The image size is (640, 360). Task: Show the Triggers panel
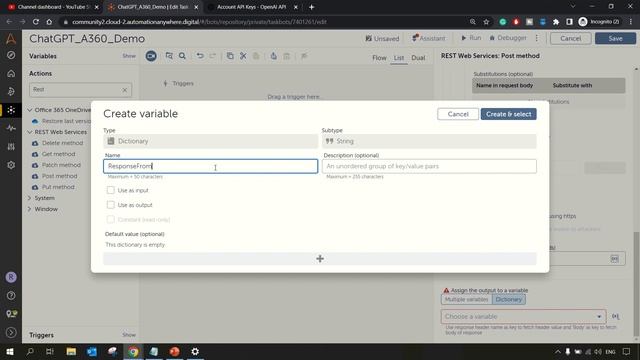click(129, 335)
